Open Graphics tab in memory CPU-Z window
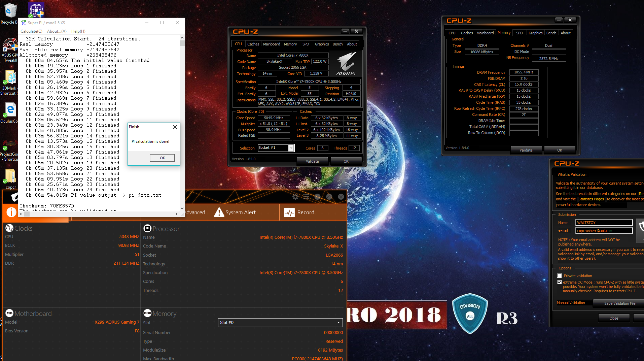The height and width of the screenshot is (361, 644). (x=535, y=33)
